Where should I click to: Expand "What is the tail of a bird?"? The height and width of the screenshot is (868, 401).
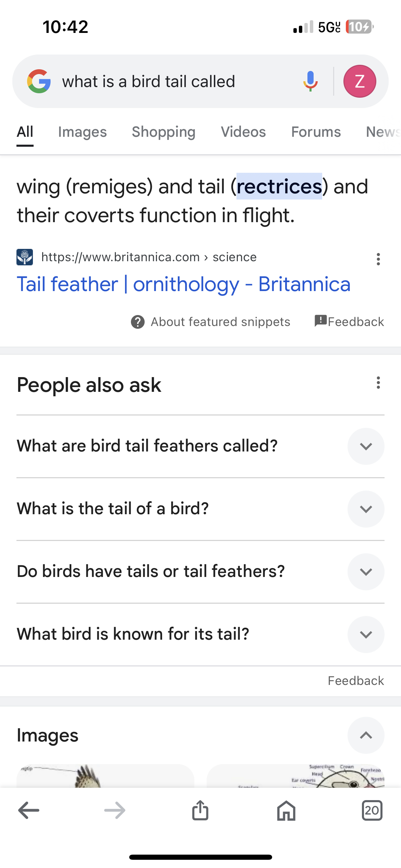pos(366,509)
